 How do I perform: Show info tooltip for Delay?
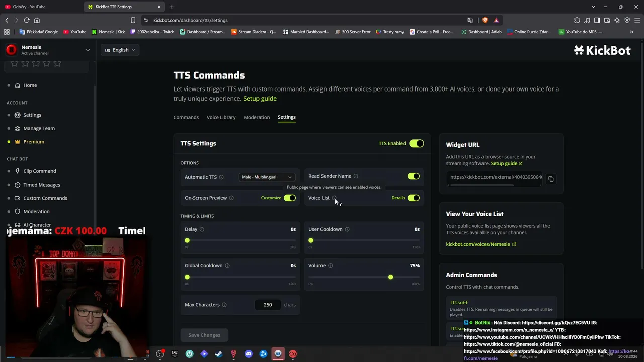(x=202, y=229)
